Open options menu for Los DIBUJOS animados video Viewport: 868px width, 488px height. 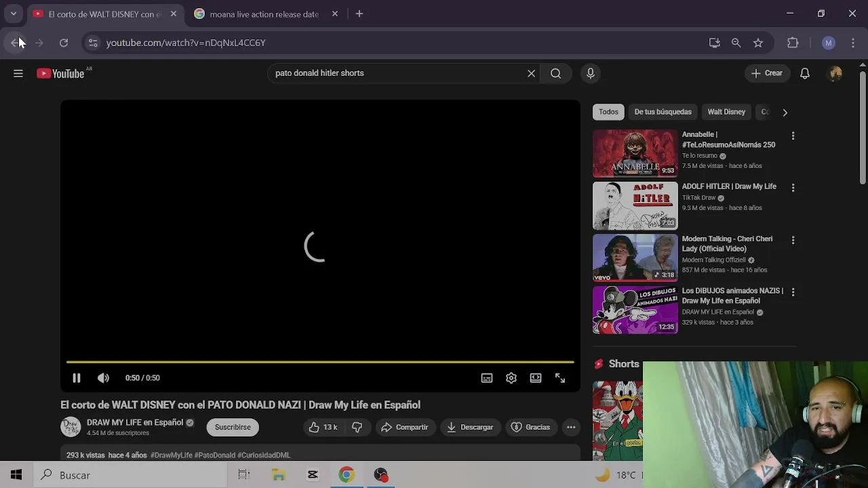[x=793, y=292]
